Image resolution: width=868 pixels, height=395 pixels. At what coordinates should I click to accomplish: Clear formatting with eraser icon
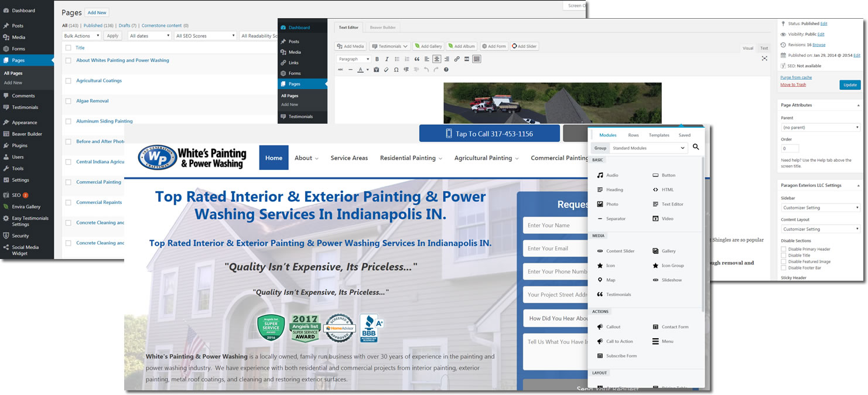(386, 70)
